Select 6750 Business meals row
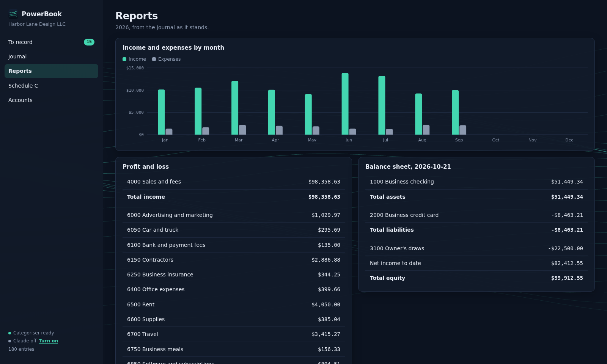Image resolution: width=607 pixels, height=364 pixels. [x=234, y=349]
